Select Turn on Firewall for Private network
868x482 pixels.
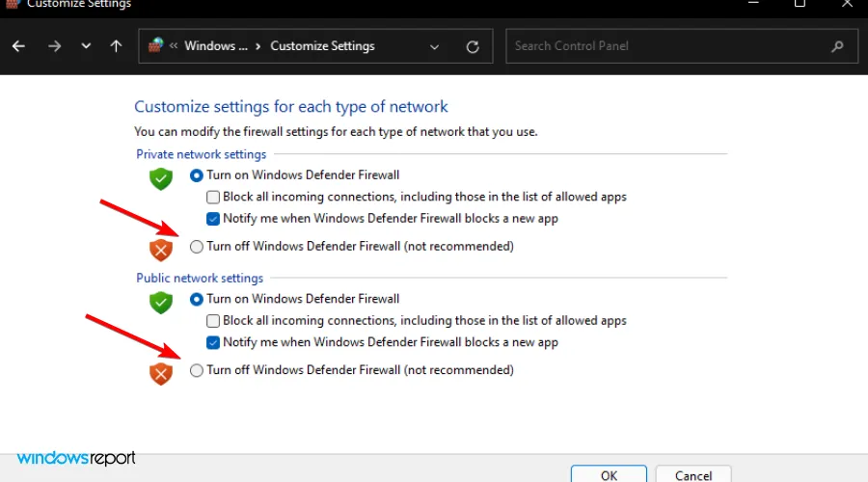tap(197, 175)
